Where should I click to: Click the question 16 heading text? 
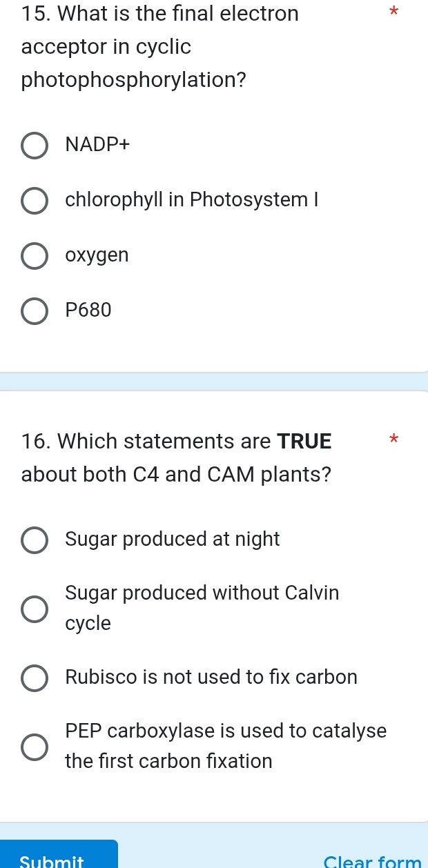point(176,457)
